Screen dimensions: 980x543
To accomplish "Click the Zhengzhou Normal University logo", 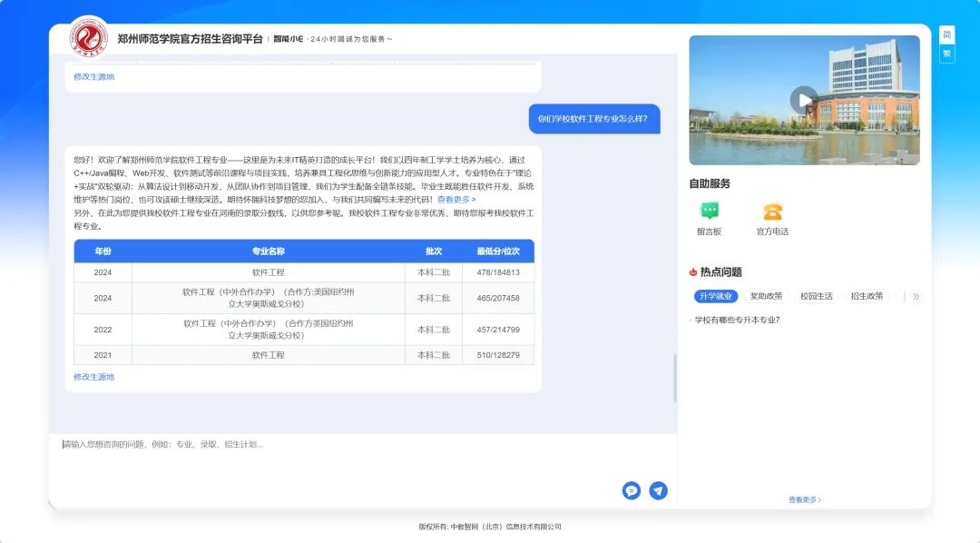I will [x=89, y=38].
